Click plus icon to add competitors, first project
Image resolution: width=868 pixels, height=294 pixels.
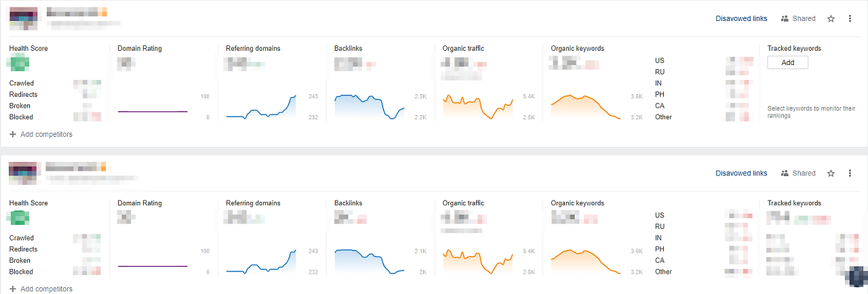(13, 134)
